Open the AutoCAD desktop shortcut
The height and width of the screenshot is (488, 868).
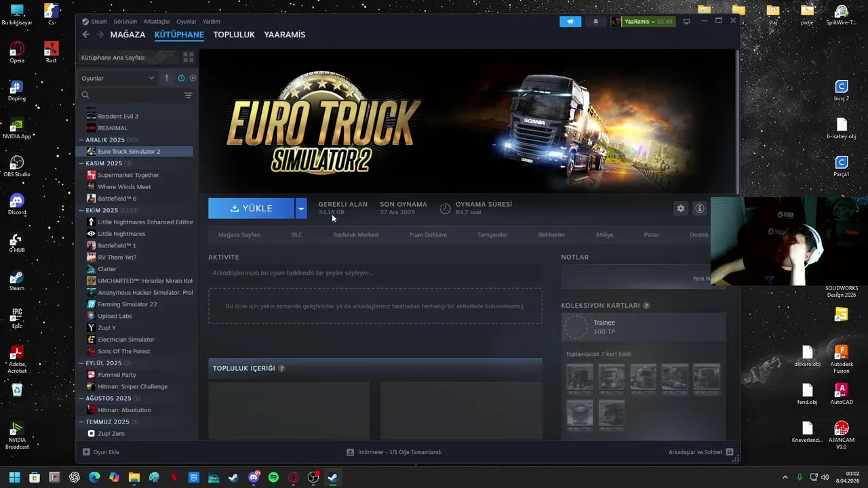coord(842,394)
